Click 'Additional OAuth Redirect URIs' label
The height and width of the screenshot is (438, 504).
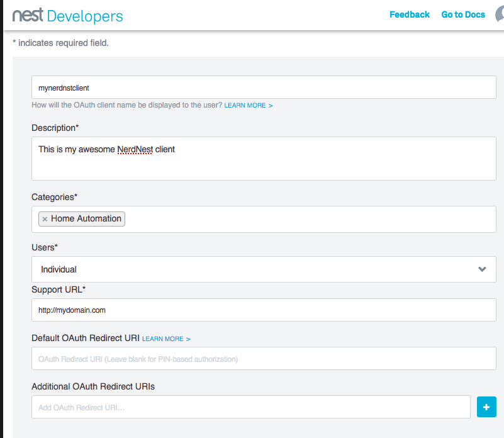click(93, 386)
